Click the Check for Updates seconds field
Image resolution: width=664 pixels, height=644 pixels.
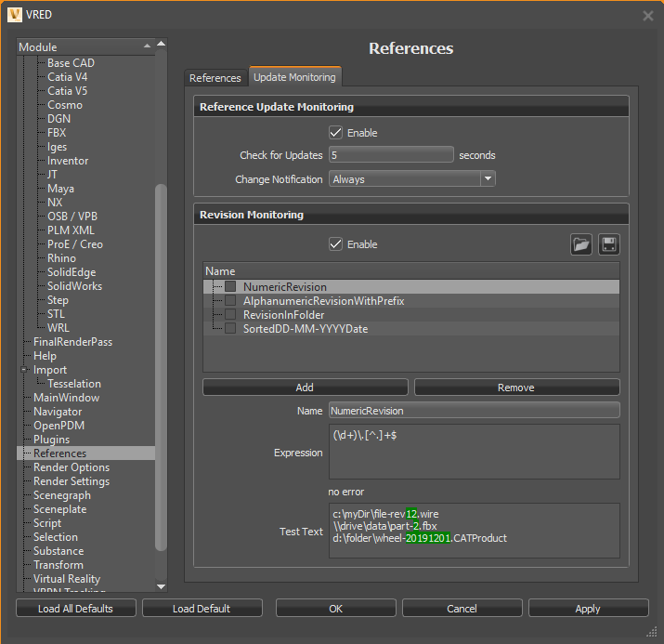(x=391, y=154)
